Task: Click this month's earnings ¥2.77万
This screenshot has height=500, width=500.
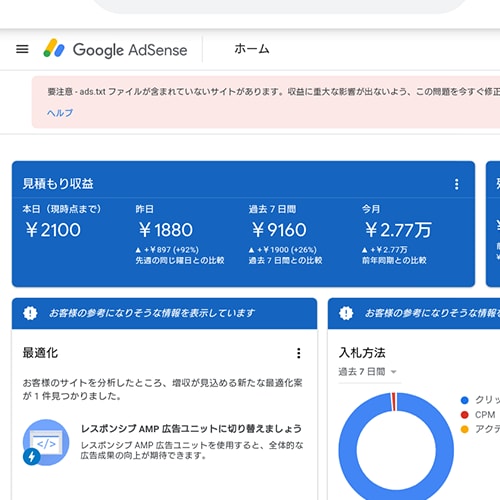Action: pos(398,230)
